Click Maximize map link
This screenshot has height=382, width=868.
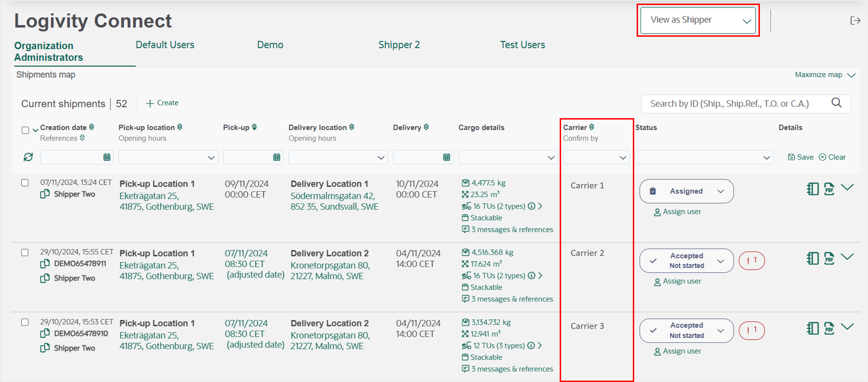tap(825, 75)
